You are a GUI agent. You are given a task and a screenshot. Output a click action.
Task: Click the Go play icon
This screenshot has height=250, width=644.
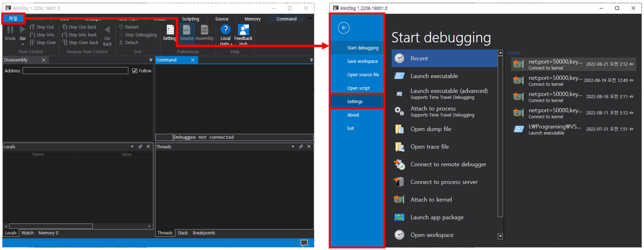coord(22,30)
